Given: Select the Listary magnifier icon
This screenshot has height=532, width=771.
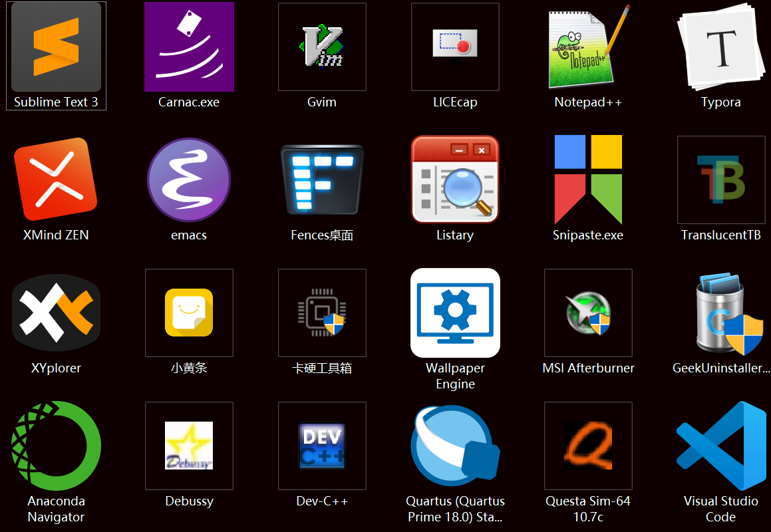Looking at the screenshot, I should pos(455,180).
